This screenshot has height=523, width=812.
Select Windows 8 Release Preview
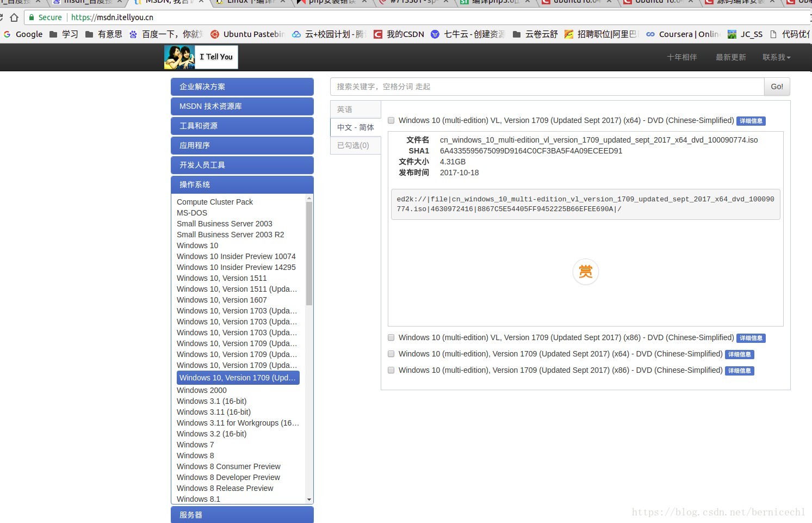tap(225, 488)
